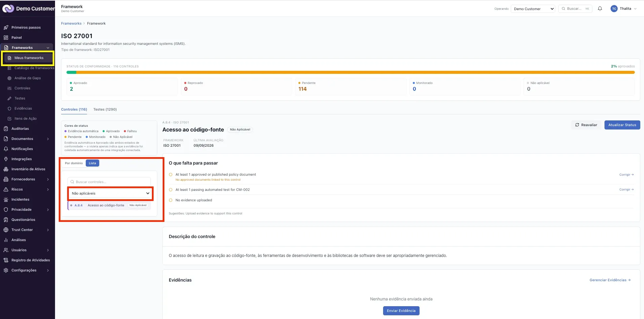Click the Integrações plug icon
This screenshot has width=644, height=319.
point(6,159)
